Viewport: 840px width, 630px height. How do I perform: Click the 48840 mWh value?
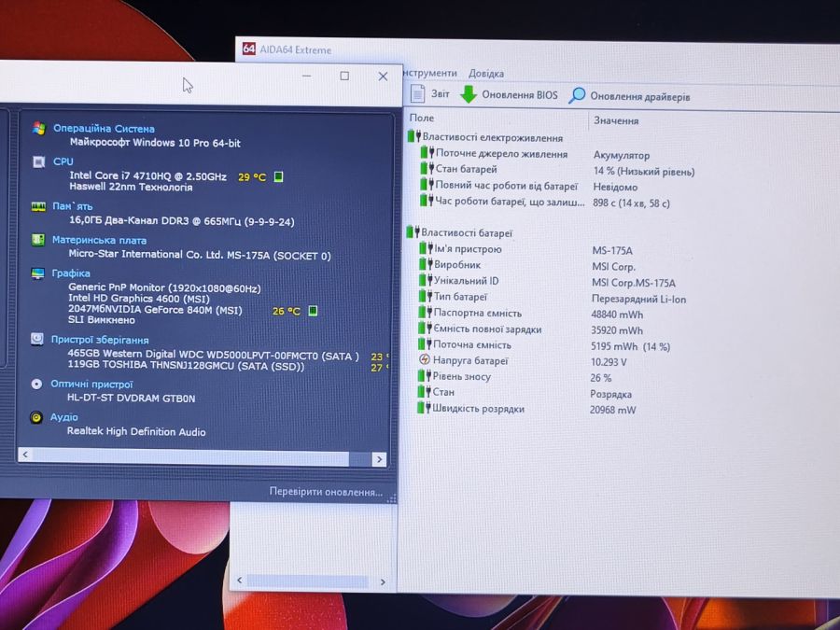[x=617, y=315]
